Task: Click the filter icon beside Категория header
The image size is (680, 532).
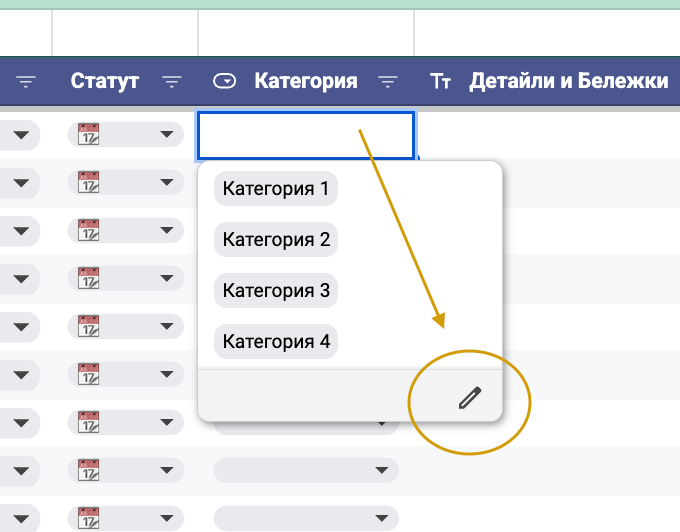Action: pyautogui.click(x=388, y=82)
